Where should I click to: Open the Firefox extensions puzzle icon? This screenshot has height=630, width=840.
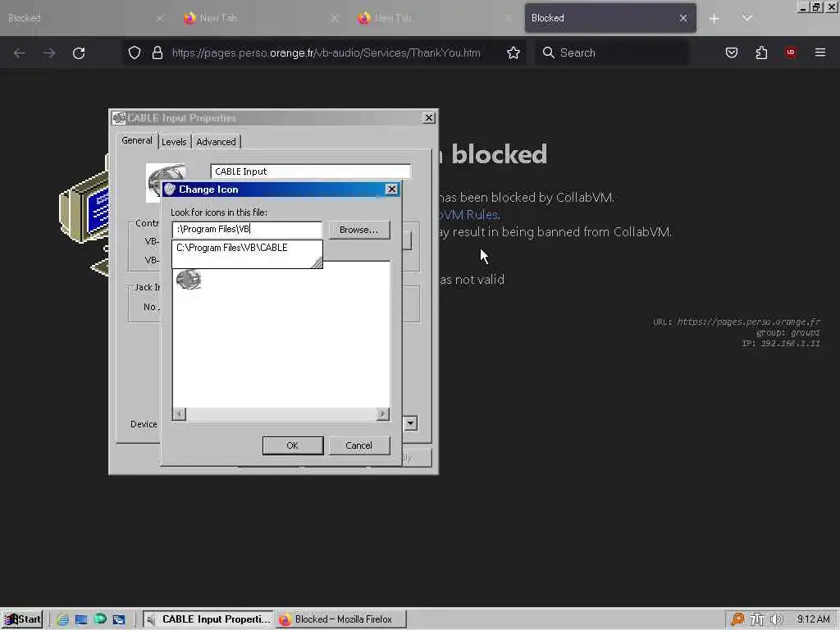pyautogui.click(x=761, y=52)
